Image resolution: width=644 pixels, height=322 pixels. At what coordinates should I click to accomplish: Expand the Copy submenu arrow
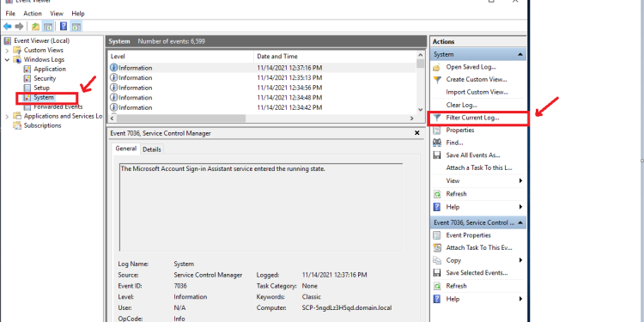520,260
